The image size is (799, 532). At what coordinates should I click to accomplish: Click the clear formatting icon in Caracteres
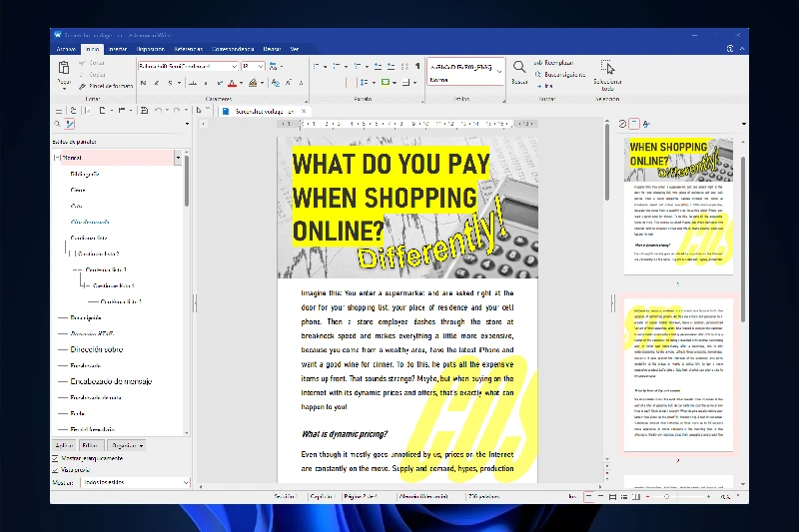coord(276,83)
